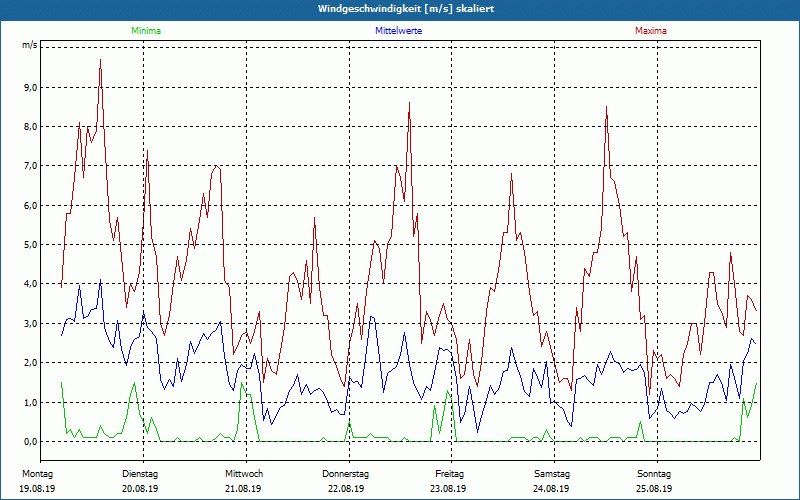
Task: Click the red Maxima peak on Saturday
Action: [x=606, y=107]
